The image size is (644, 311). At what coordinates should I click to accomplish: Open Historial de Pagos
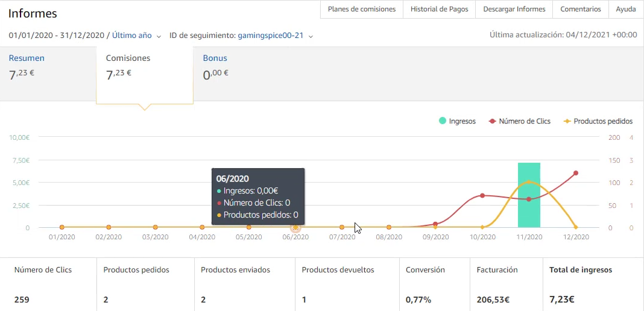click(x=439, y=9)
